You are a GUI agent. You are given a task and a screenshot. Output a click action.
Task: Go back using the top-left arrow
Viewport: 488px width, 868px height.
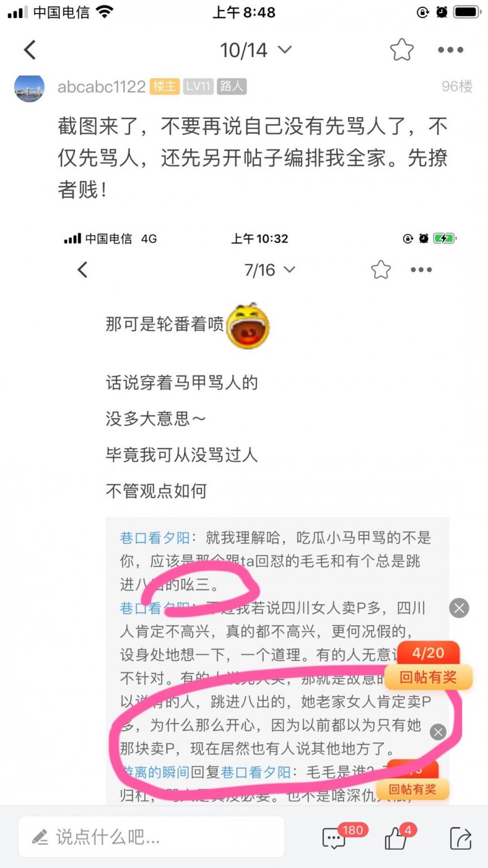[29, 49]
